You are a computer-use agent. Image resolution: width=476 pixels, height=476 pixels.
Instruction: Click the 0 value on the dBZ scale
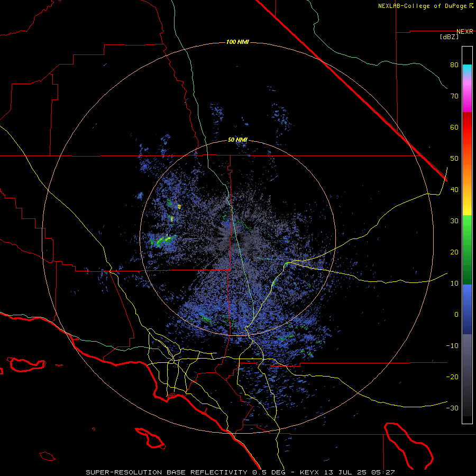tap(456, 315)
